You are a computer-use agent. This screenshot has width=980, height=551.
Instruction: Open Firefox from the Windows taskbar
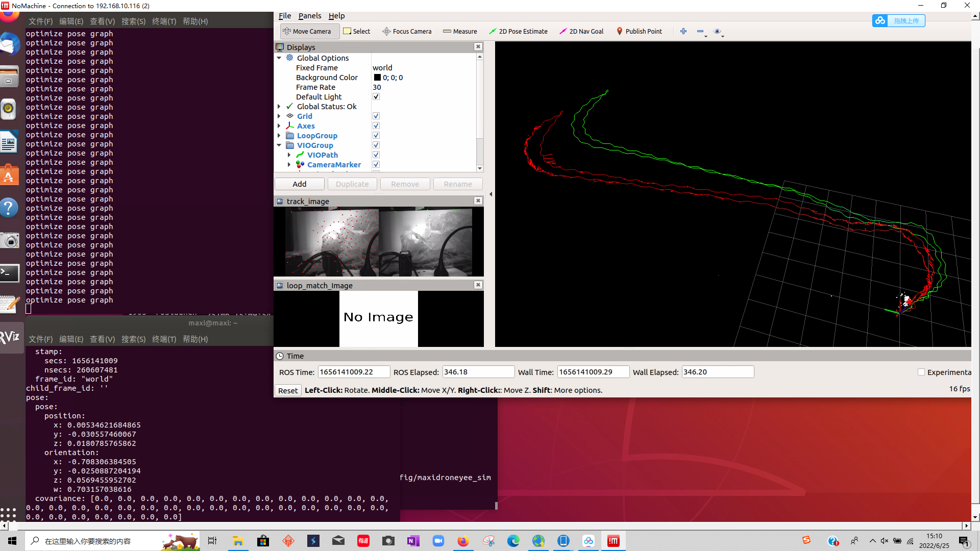tap(463, 541)
